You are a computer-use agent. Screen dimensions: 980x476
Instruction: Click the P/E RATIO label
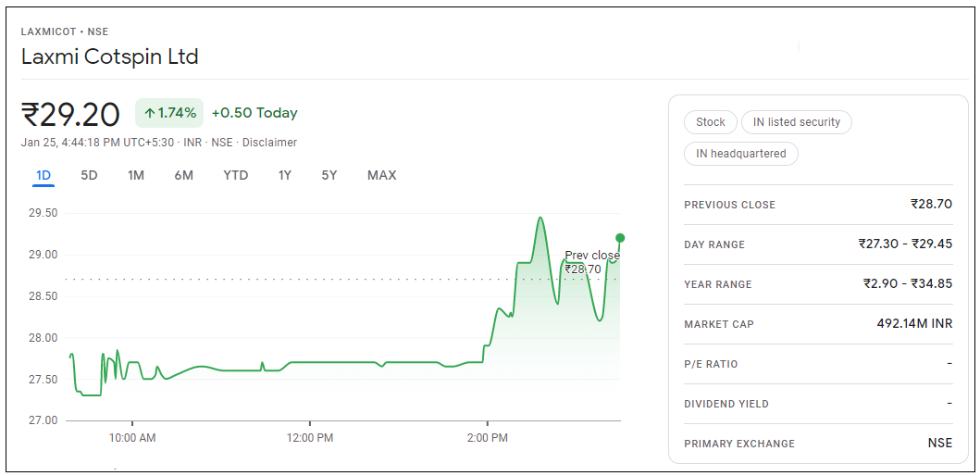(711, 364)
